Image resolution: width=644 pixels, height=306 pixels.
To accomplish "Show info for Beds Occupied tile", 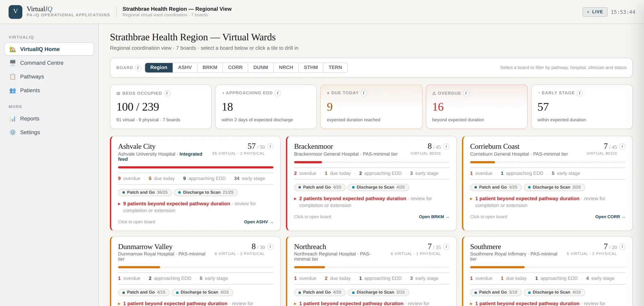I will pos(167,93).
